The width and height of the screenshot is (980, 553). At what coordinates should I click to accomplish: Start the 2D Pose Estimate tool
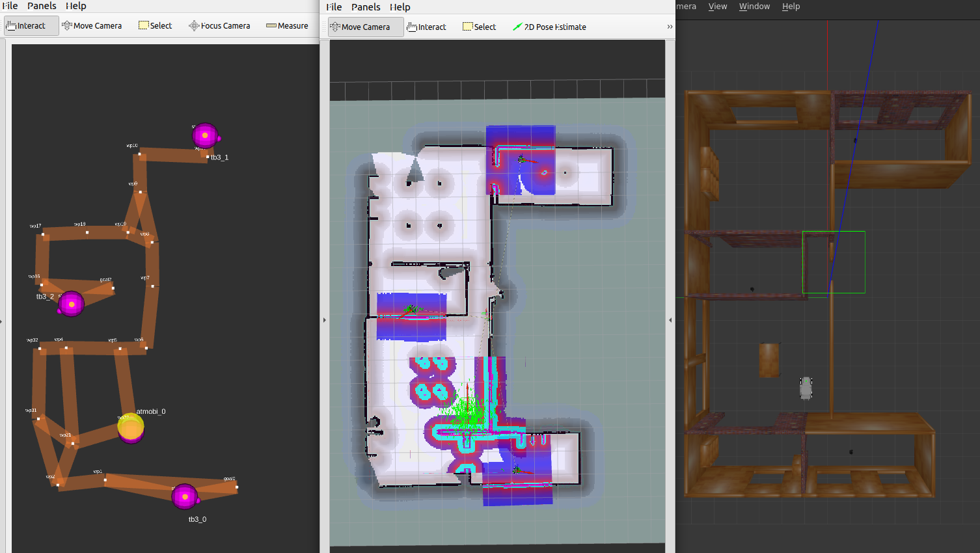(x=549, y=27)
